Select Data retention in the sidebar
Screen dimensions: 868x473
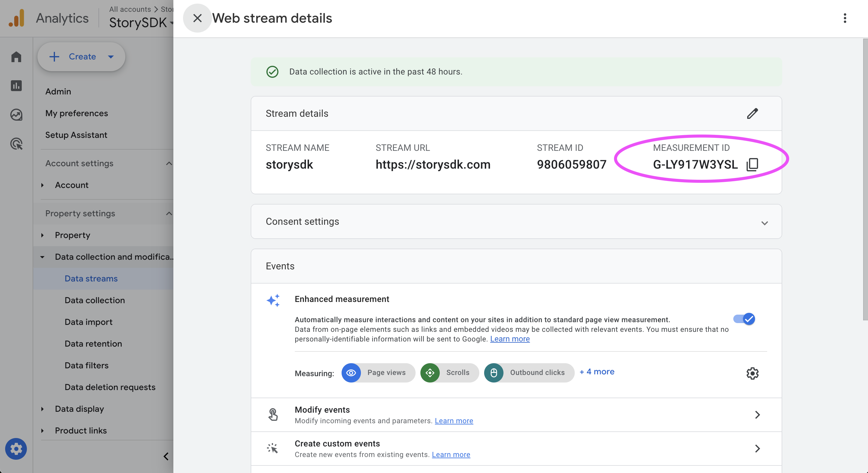point(93,343)
